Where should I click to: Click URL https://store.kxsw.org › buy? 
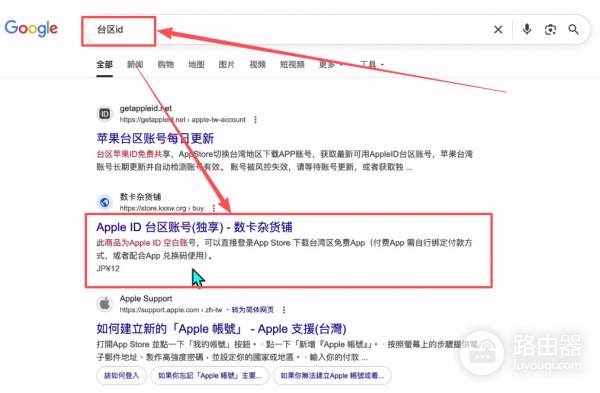(x=161, y=208)
